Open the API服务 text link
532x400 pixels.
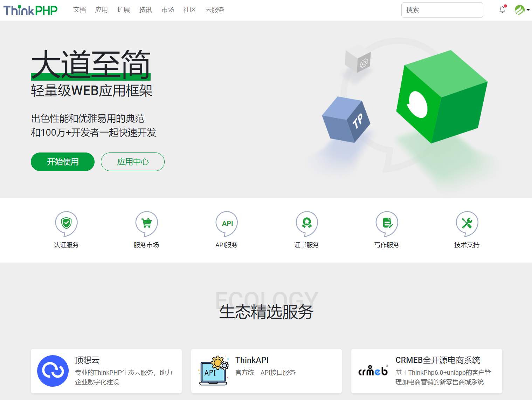click(227, 245)
